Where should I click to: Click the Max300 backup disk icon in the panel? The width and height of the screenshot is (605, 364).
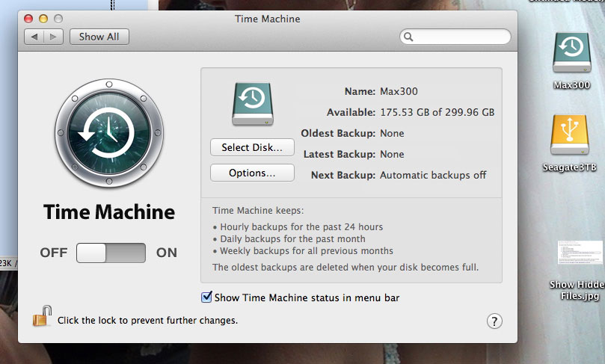coord(253,104)
